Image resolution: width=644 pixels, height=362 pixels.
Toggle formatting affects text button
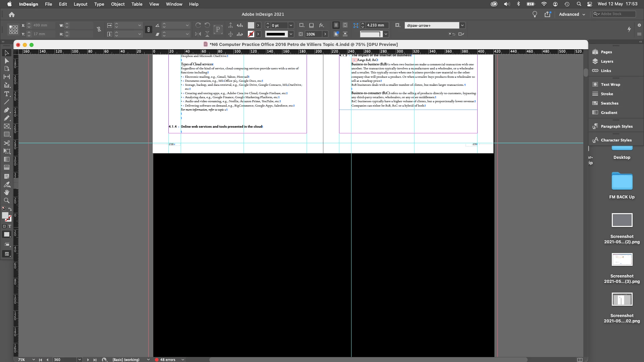[10, 226]
